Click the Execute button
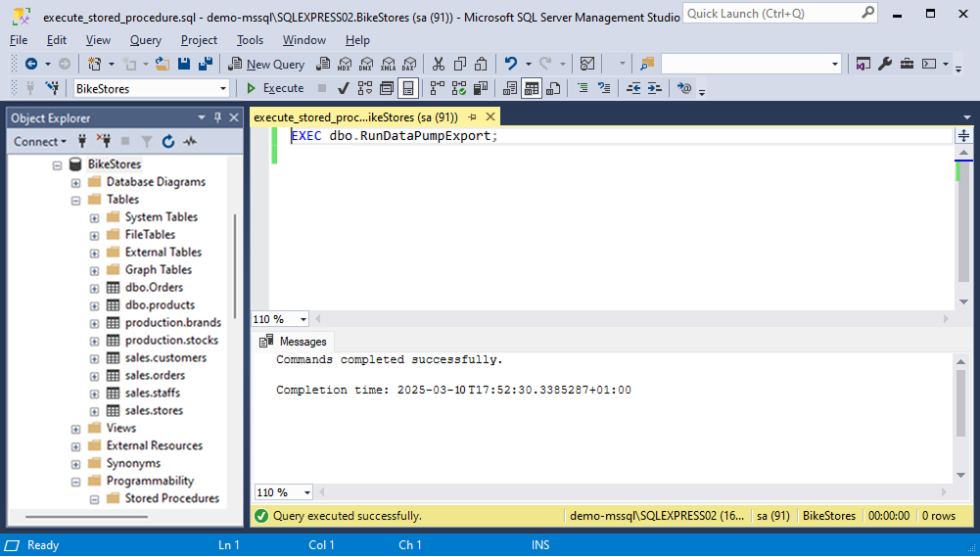The image size is (980, 557). pyautogui.click(x=275, y=88)
